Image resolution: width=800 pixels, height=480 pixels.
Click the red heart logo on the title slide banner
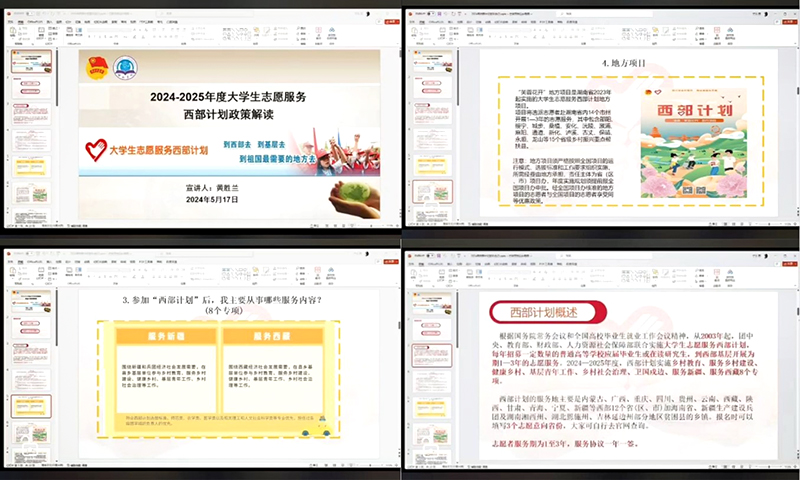coord(95,150)
